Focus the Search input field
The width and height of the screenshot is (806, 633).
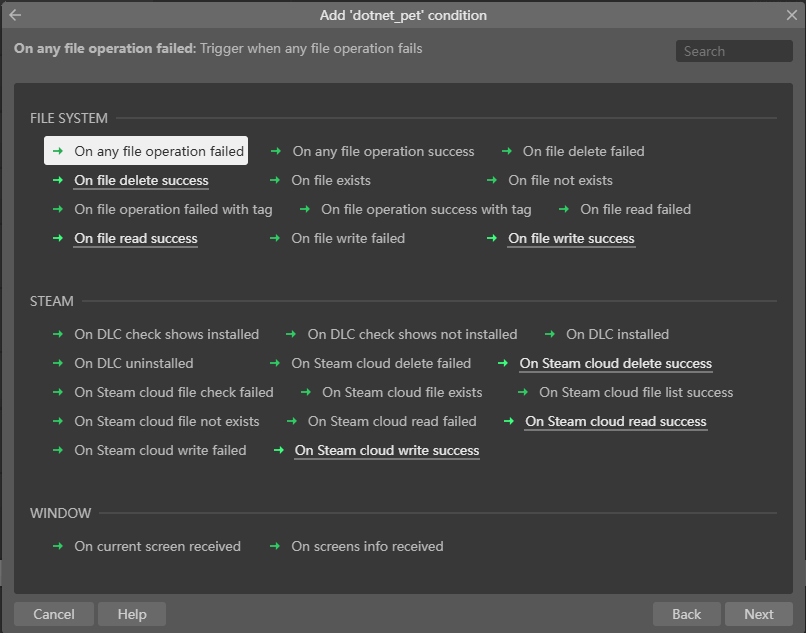(x=734, y=51)
